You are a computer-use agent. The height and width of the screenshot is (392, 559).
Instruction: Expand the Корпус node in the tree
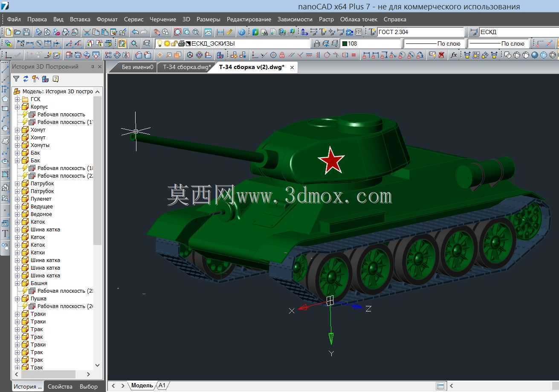tap(17, 107)
